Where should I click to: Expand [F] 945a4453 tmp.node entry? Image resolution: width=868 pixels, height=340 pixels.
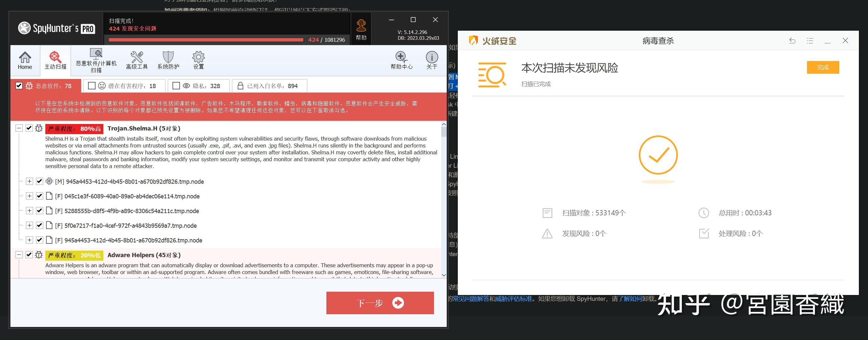[29, 240]
